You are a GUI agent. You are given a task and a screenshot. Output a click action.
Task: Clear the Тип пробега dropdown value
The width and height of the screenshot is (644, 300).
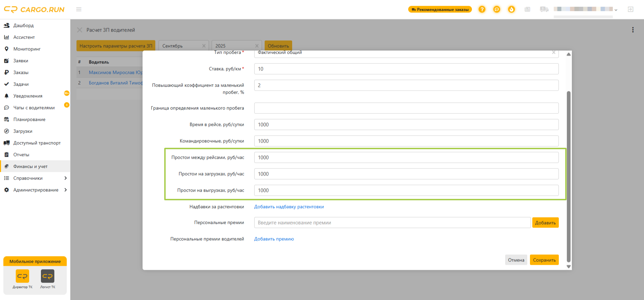pyautogui.click(x=553, y=52)
